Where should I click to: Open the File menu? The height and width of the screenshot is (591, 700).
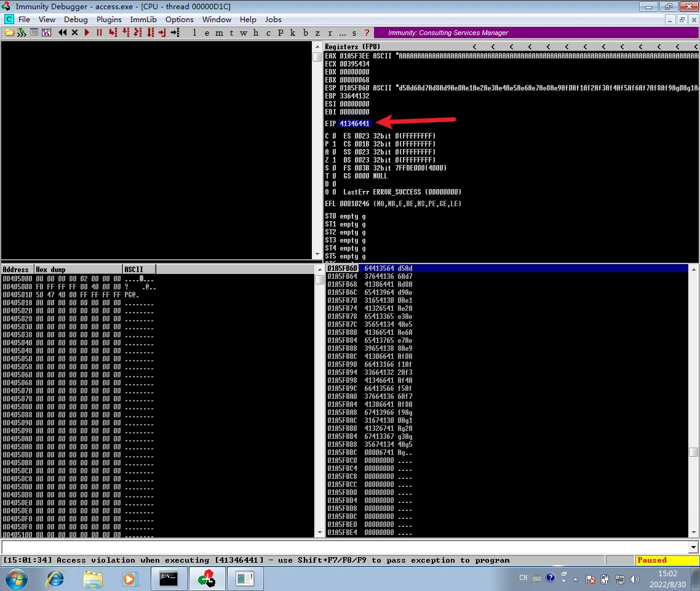point(24,19)
